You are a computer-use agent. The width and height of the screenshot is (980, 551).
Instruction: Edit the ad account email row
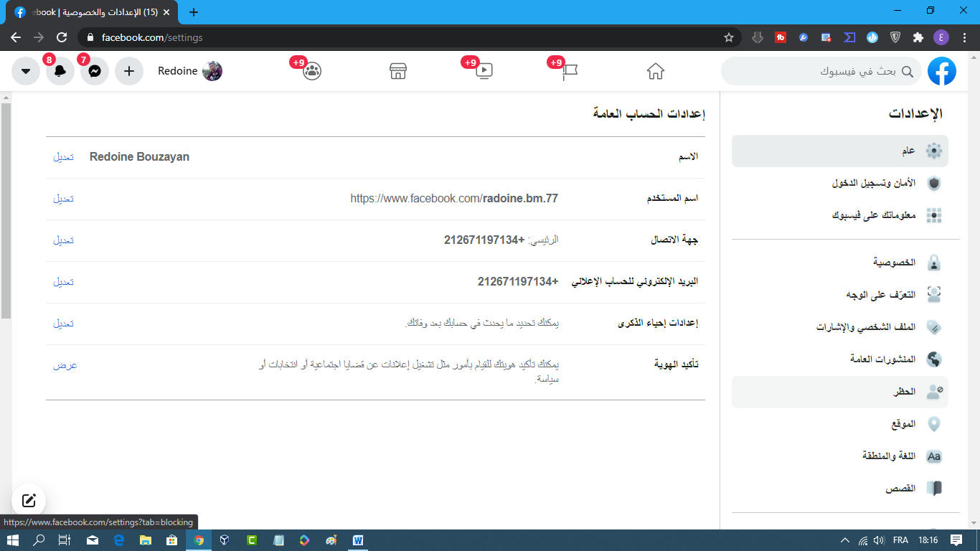(x=63, y=281)
